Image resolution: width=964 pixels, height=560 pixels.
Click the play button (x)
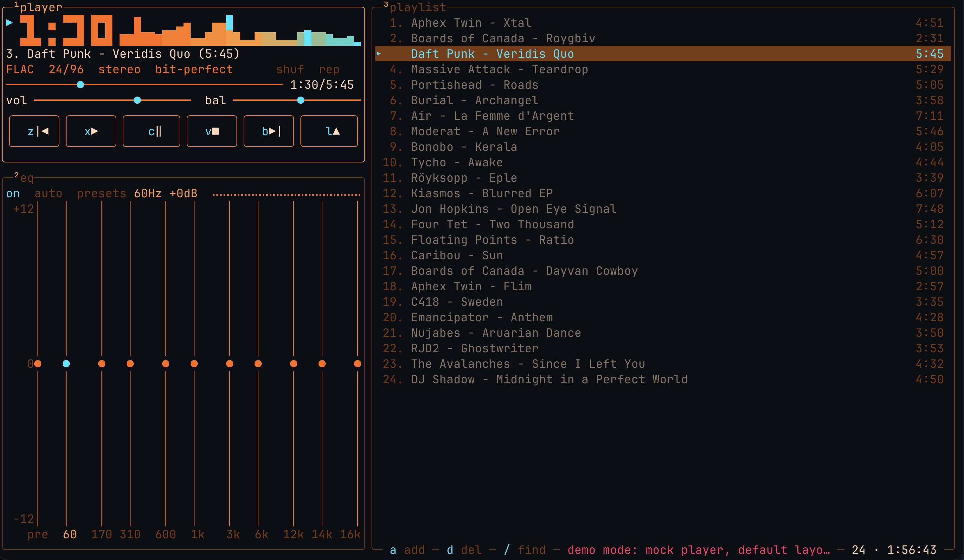(91, 131)
